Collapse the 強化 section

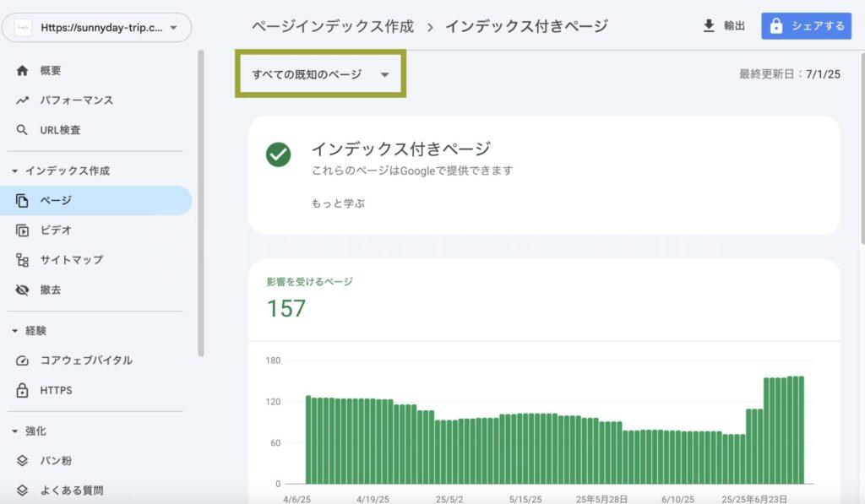[15, 431]
